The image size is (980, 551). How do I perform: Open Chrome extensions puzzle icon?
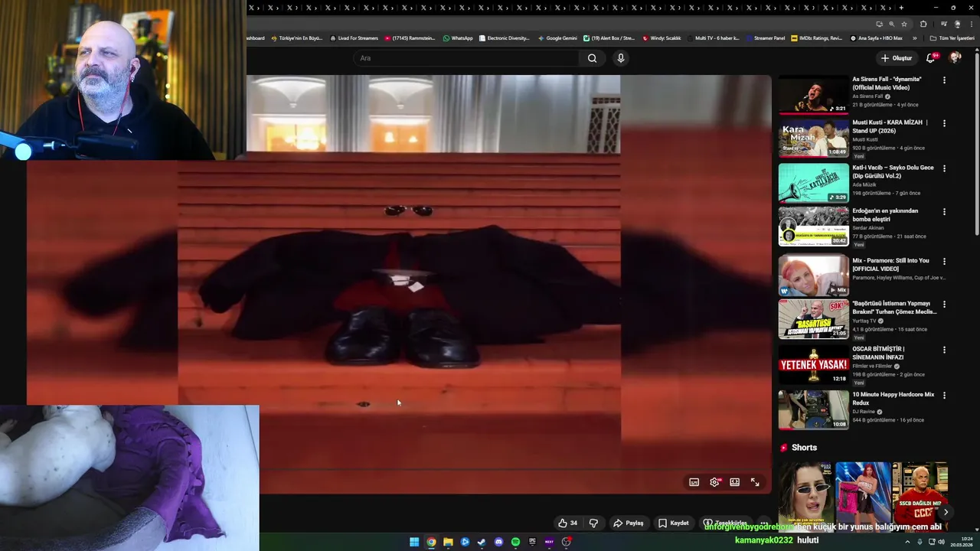click(923, 24)
